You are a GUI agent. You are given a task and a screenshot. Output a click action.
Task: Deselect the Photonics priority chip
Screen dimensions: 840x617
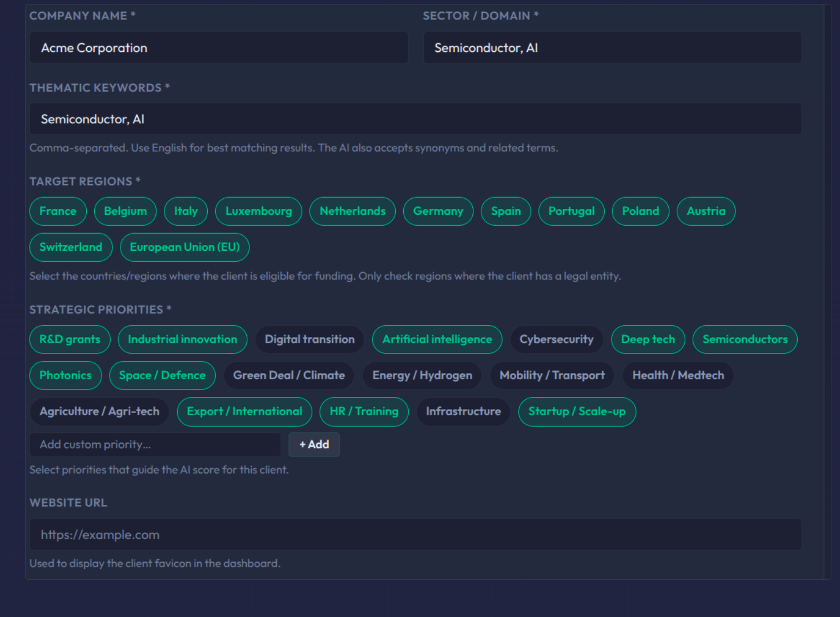coord(65,375)
